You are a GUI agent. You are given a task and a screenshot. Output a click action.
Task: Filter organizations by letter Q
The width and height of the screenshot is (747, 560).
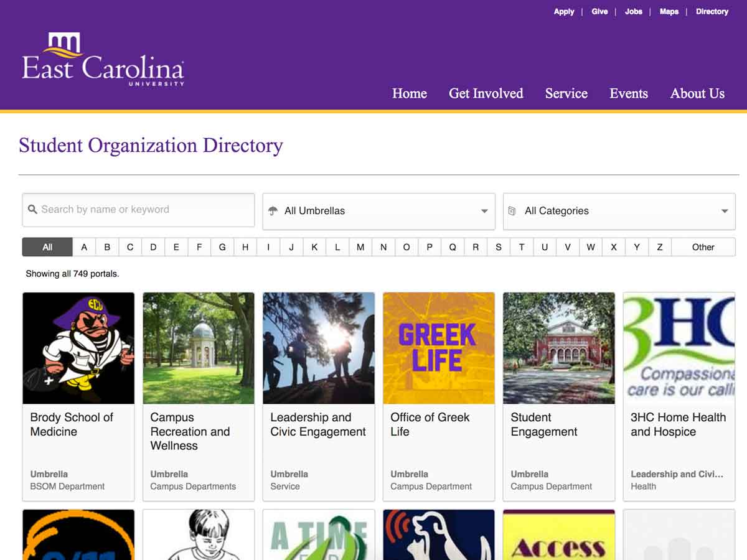(x=453, y=247)
